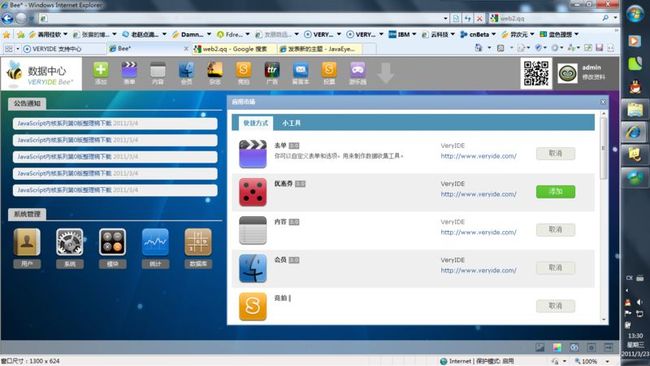Select the 系统管理 panel tab

27,214
